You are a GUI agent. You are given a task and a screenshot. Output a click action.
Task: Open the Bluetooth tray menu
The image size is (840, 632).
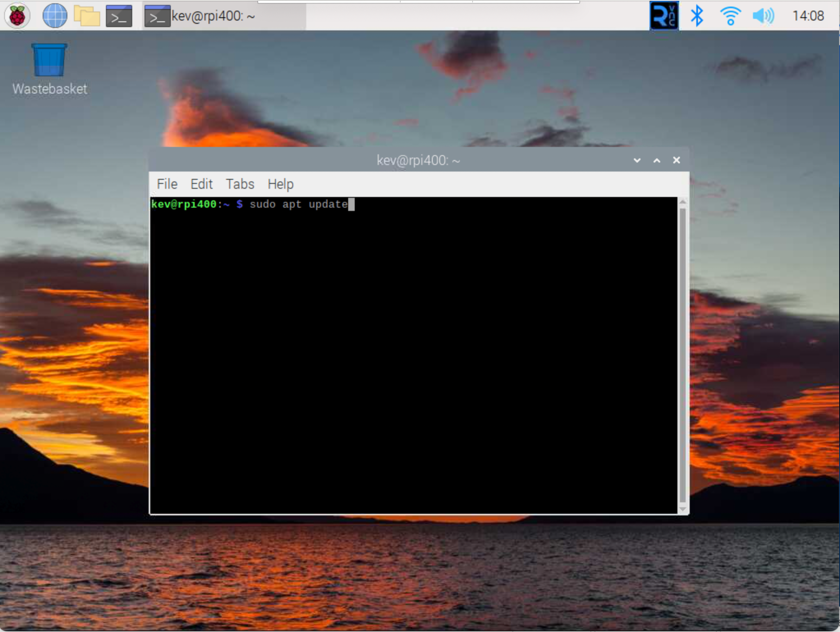[697, 16]
